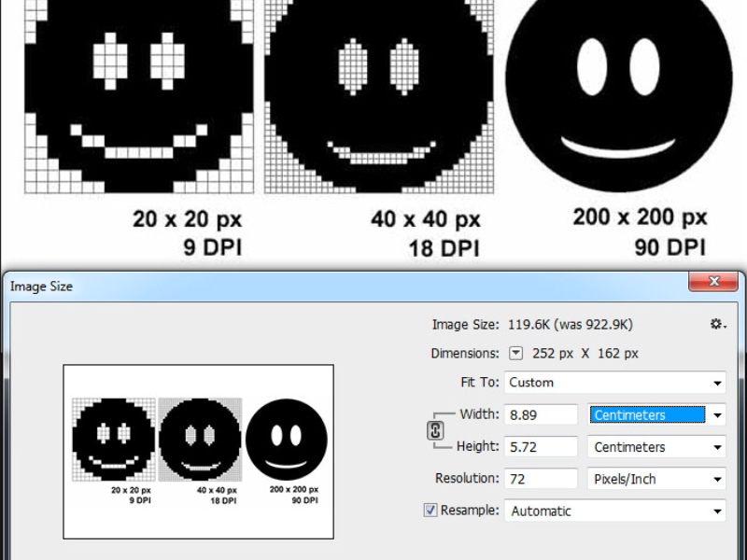Viewport: 747px width, 560px height.
Task: Open the Height units Centimeters dropdown
Action: 657,447
